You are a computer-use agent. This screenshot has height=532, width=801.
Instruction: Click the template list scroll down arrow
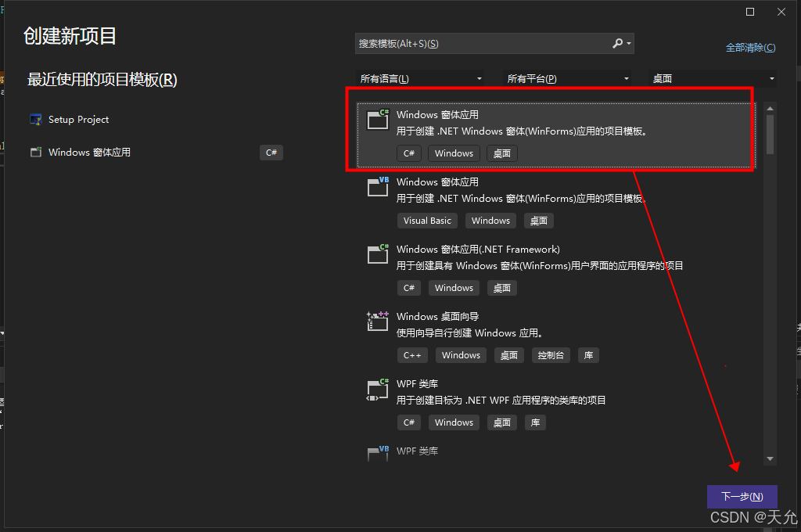point(770,459)
